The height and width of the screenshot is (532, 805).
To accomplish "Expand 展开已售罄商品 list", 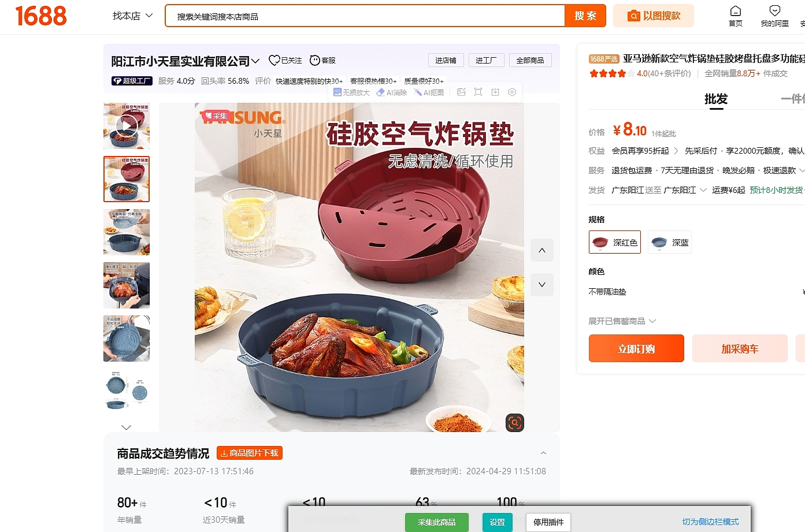I will (x=622, y=321).
